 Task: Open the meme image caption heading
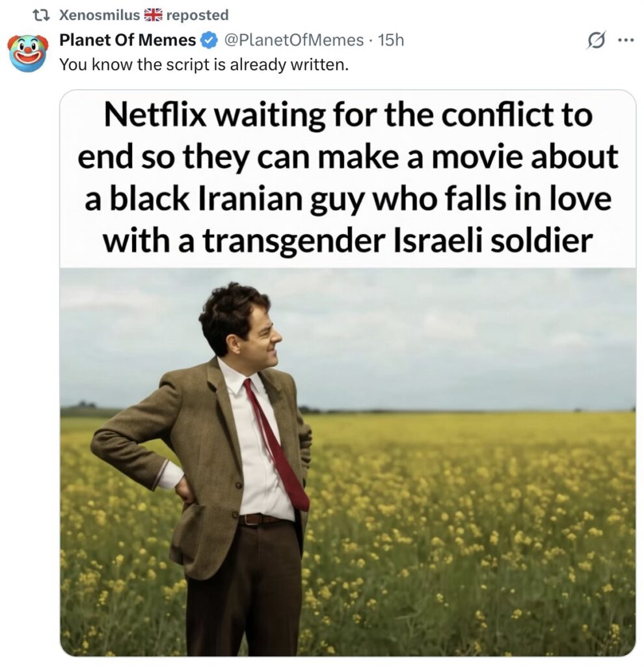[x=347, y=178]
